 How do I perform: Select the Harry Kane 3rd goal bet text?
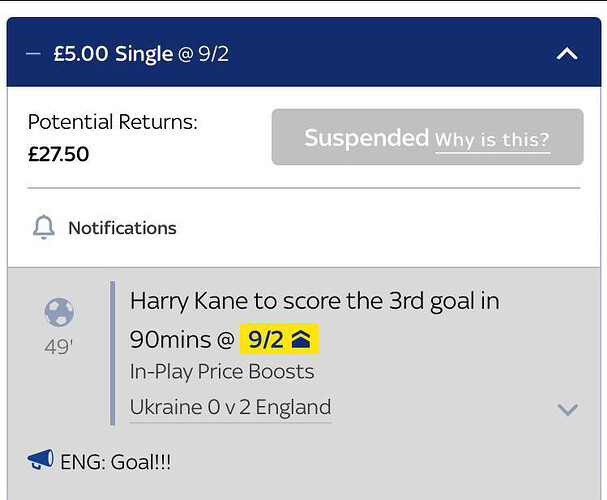(315, 300)
